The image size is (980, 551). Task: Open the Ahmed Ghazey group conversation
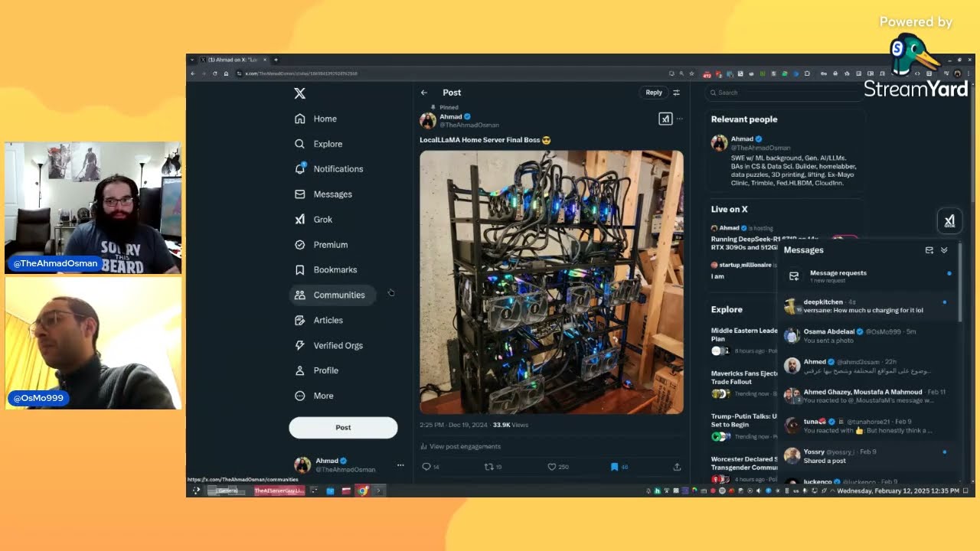coord(868,396)
